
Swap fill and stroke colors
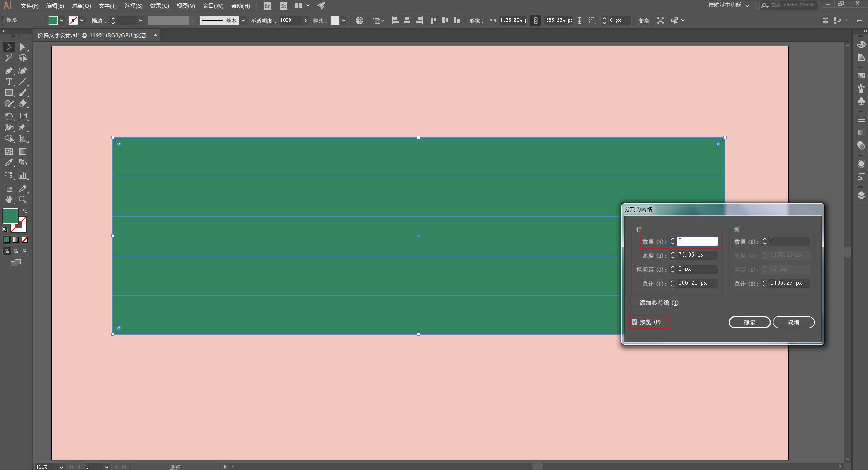tap(25, 211)
